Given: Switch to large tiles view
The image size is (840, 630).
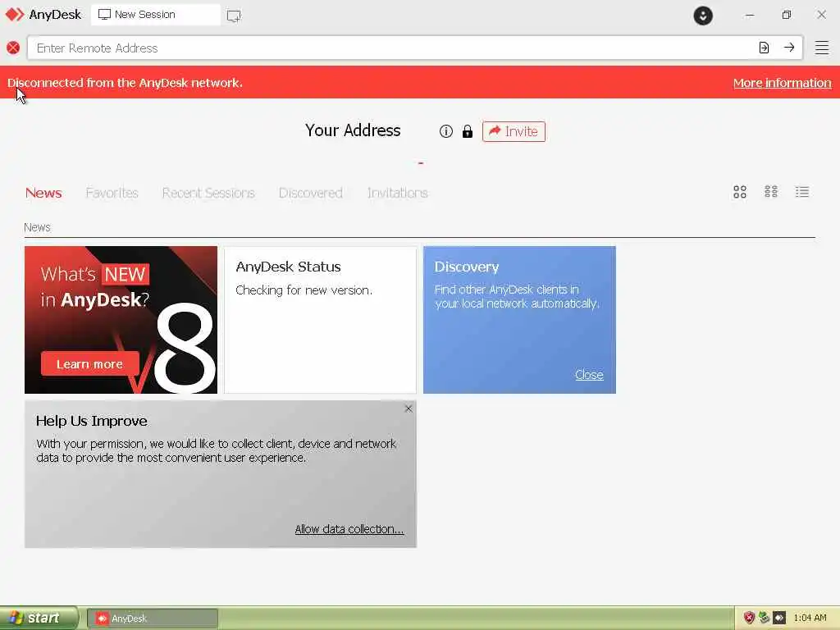Looking at the screenshot, I should tap(740, 192).
